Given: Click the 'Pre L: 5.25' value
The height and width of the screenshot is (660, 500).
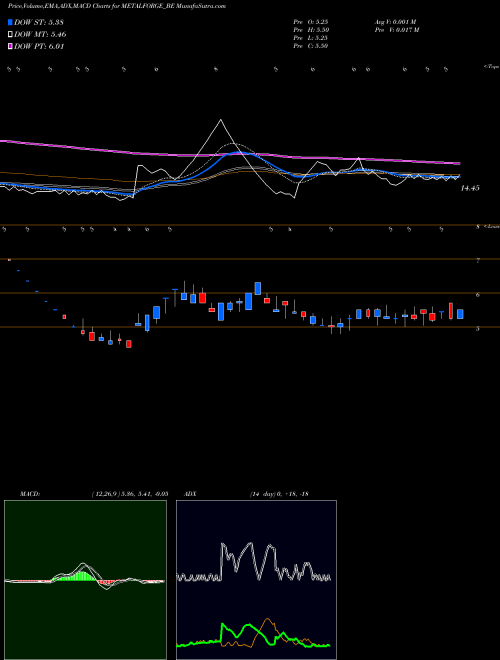Looking at the screenshot, I should pyautogui.click(x=311, y=38).
